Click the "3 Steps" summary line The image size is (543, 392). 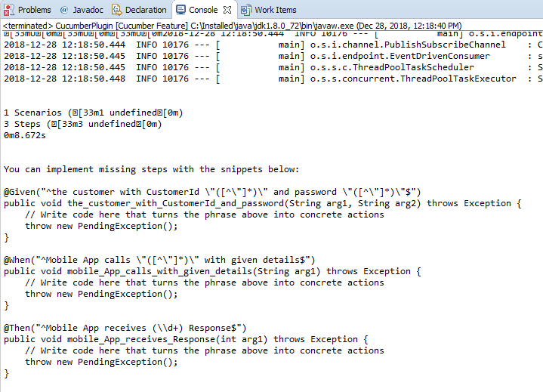click(83, 124)
